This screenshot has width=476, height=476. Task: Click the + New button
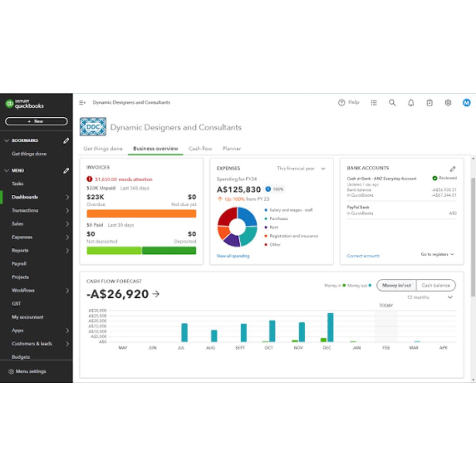[x=36, y=121]
